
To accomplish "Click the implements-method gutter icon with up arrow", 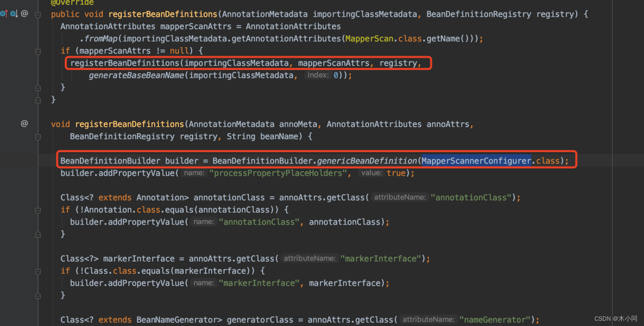I will pyautogui.click(x=3, y=14).
